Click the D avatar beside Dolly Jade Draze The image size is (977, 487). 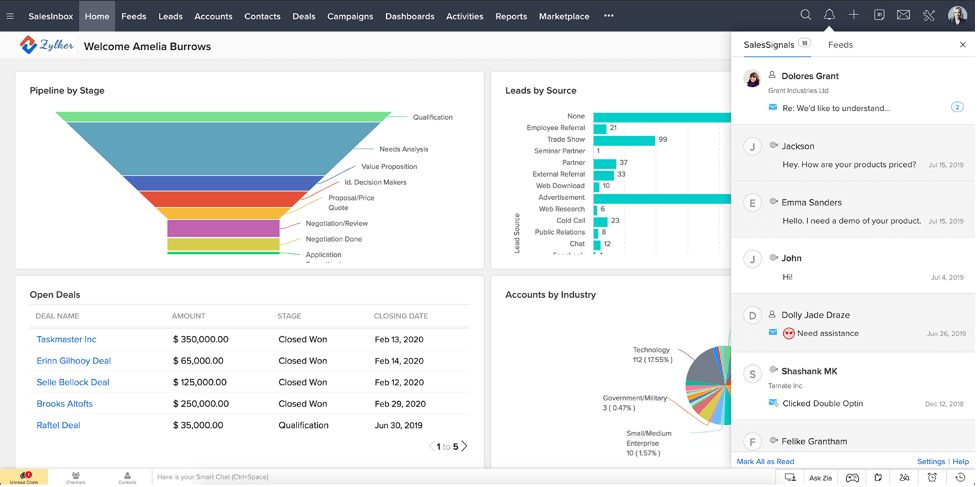click(753, 316)
